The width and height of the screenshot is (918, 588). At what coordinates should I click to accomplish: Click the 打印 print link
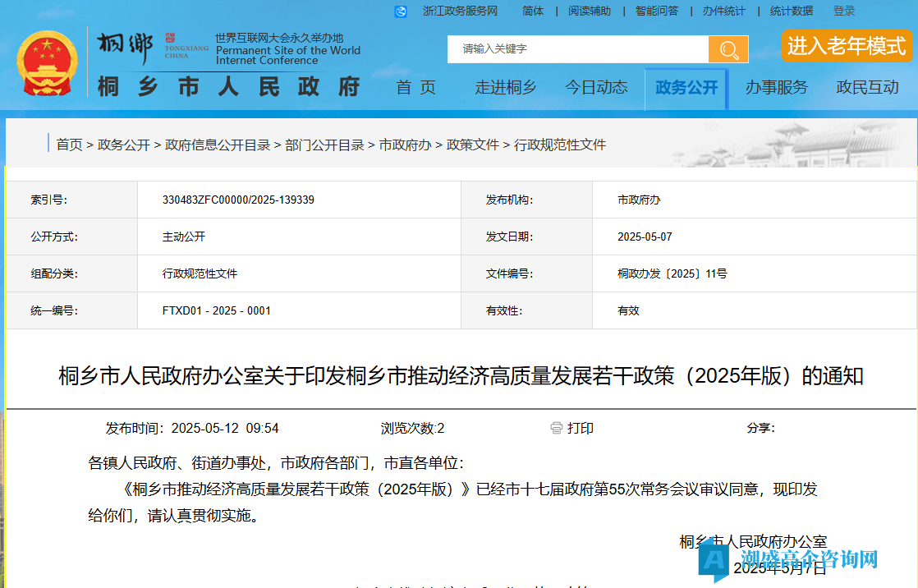(x=581, y=428)
